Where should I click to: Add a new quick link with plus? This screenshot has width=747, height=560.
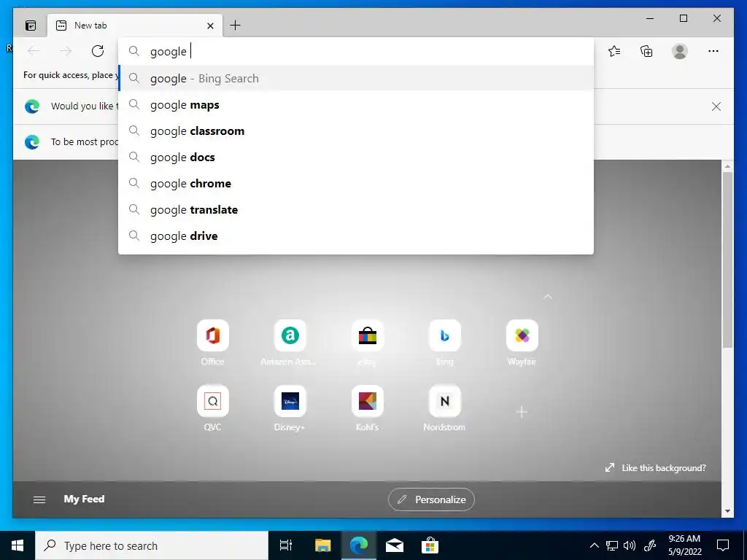[x=522, y=412]
